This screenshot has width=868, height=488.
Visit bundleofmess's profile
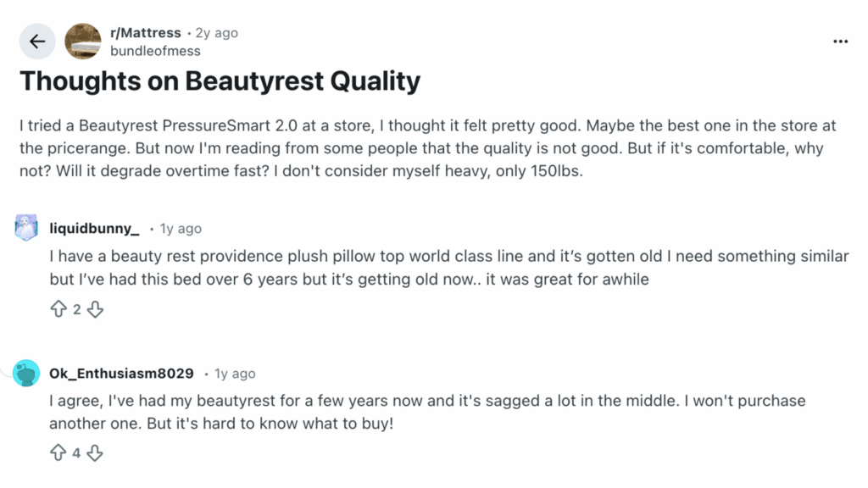pyautogui.click(x=156, y=51)
